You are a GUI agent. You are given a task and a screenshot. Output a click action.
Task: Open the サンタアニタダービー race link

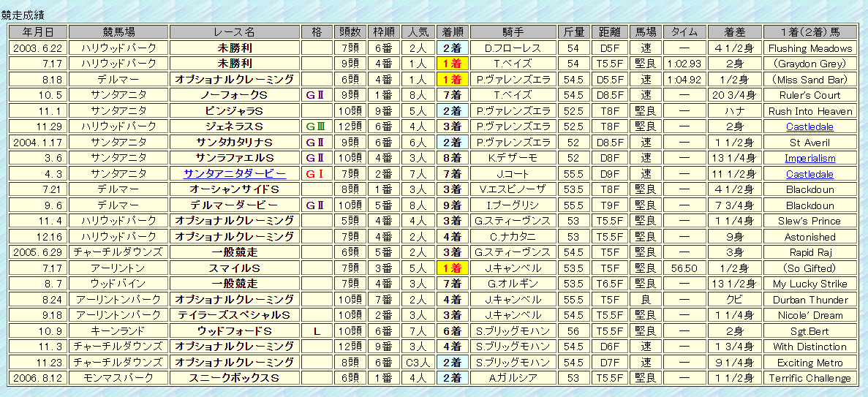point(235,174)
